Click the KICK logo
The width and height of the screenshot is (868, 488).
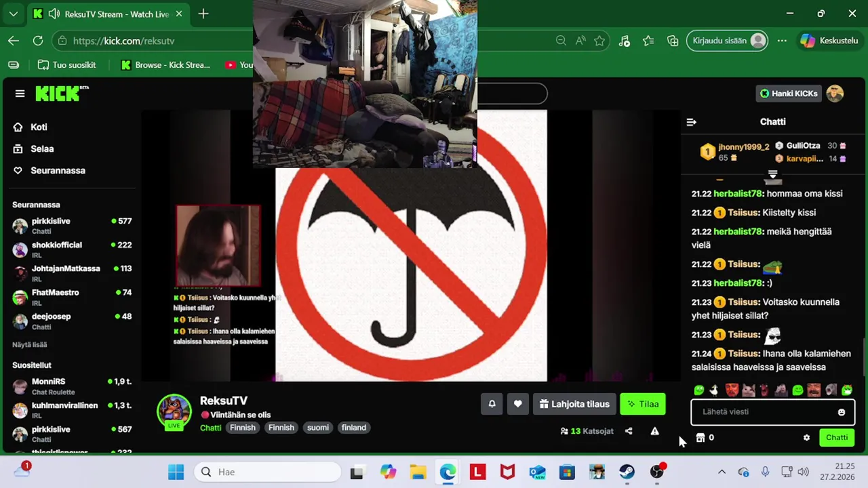[x=62, y=94]
